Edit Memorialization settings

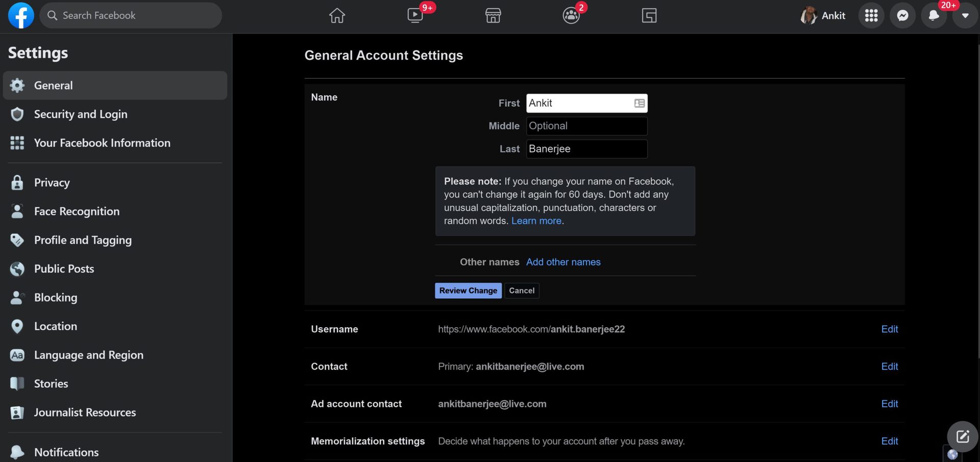pyautogui.click(x=889, y=441)
